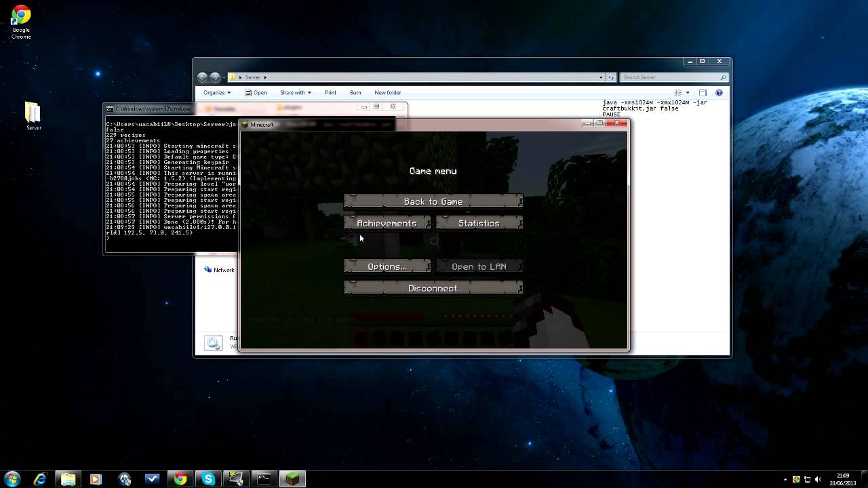Click Open in Explorer toolbar

point(256,92)
